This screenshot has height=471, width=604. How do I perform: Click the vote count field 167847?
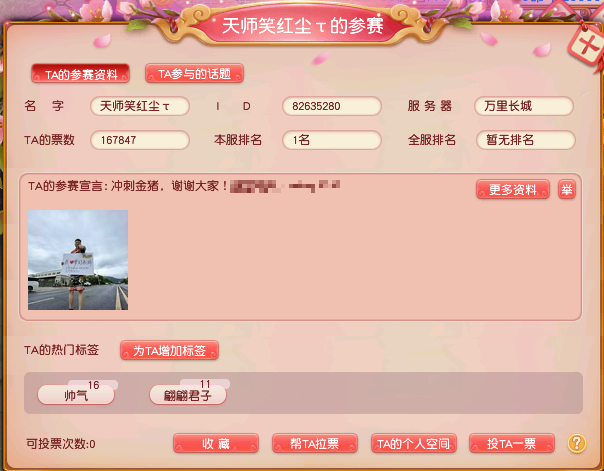[x=140, y=140]
